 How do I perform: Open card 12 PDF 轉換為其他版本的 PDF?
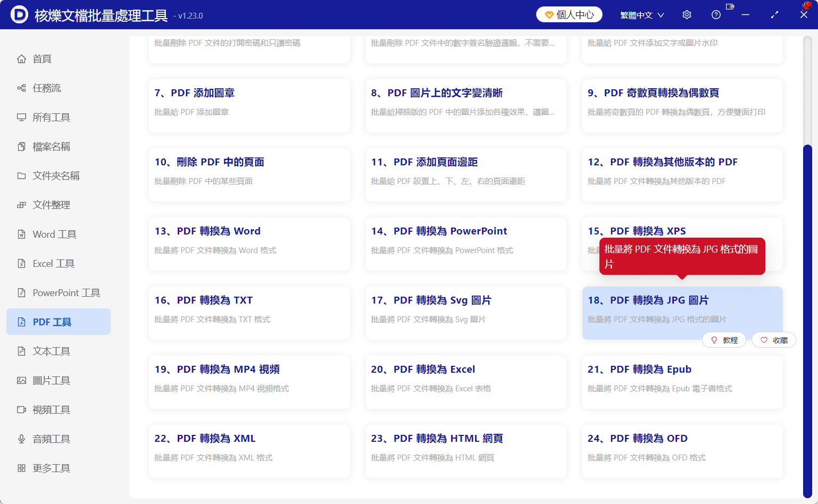click(682, 175)
